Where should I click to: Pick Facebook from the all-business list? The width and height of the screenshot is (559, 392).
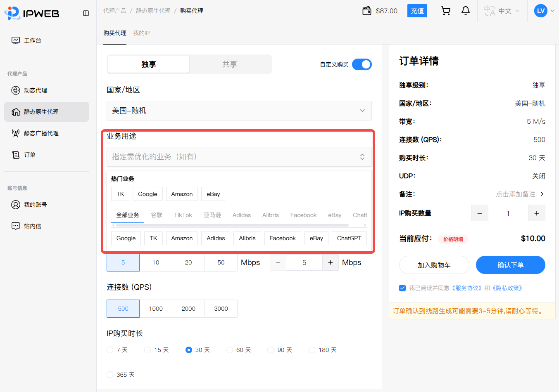tap(283, 238)
